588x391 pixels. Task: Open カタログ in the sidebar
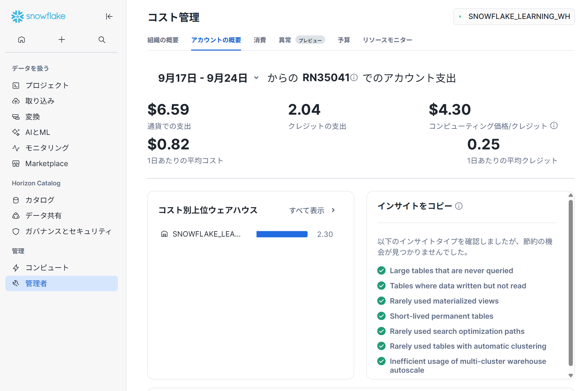pyautogui.click(x=62, y=200)
